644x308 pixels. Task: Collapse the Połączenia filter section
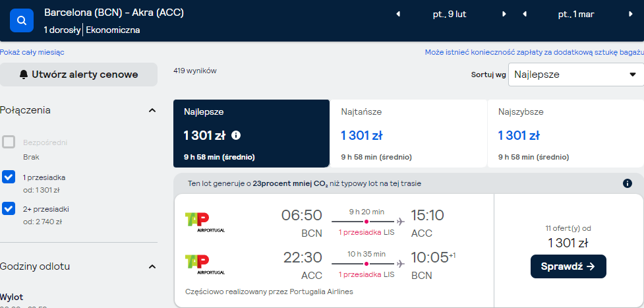pos(152,110)
